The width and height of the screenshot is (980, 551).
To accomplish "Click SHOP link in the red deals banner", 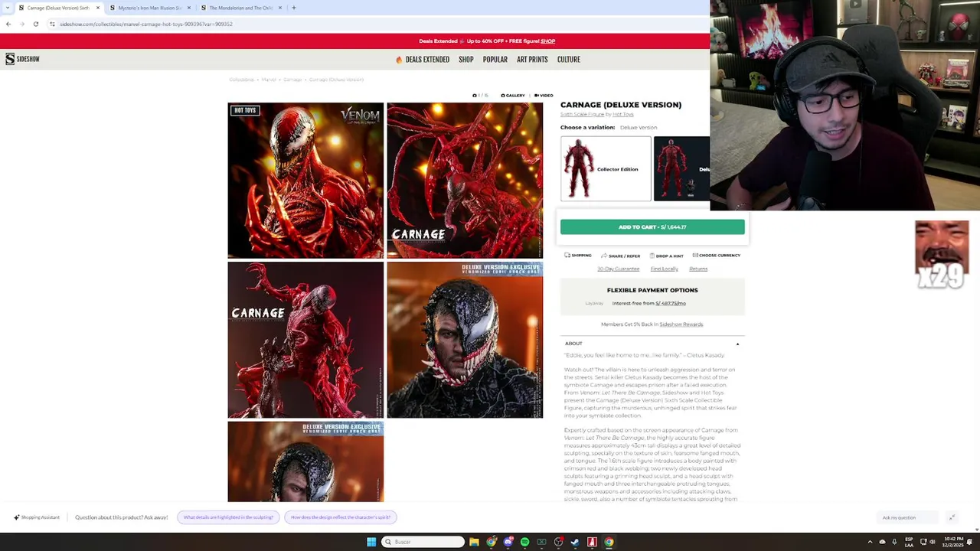I will tap(547, 41).
